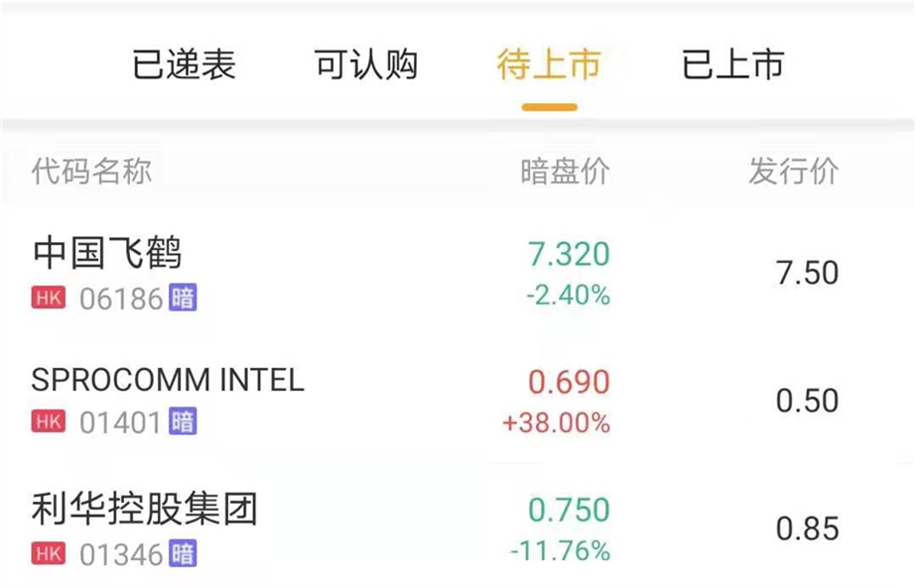Click the 0.85 issue price
The image size is (915, 588).
click(807, 529)
